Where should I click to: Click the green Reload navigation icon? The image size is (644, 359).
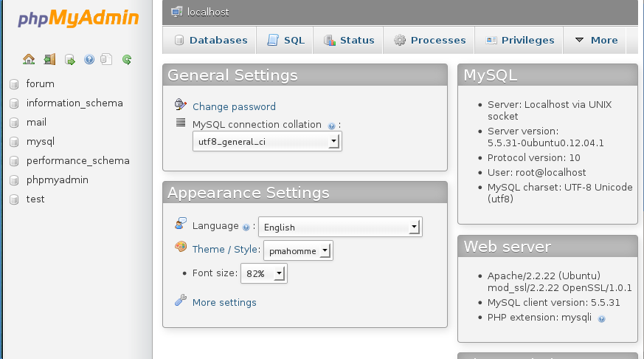click(x=127, y=60)
